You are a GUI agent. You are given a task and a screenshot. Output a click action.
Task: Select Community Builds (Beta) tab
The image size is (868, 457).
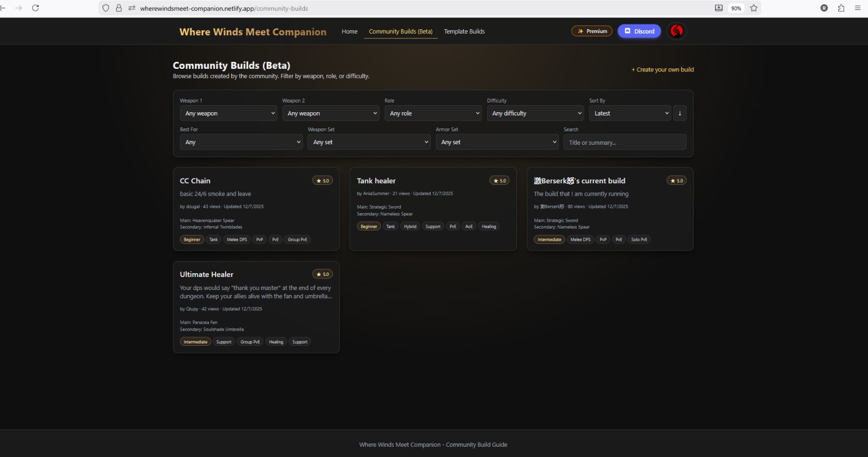pos(400,31)
